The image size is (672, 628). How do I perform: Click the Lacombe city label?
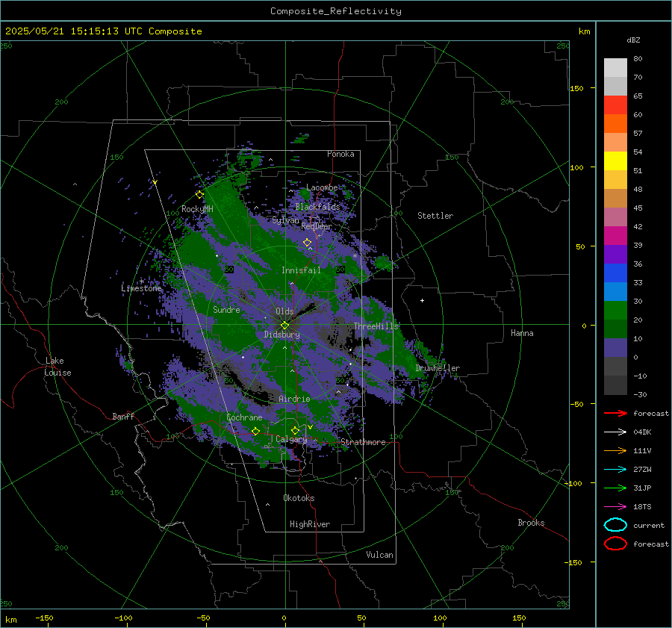point(322,187)
